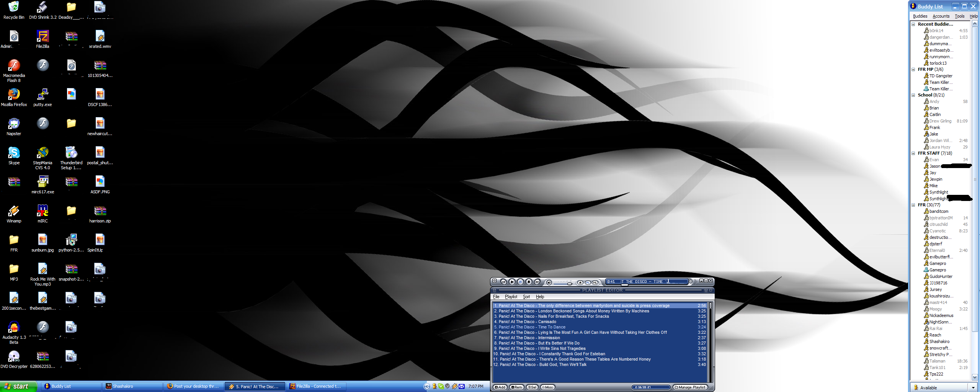Toggle the PL playlist editor button
The width and height of the screenshot is (980, 392).
[x=588, y=283]
